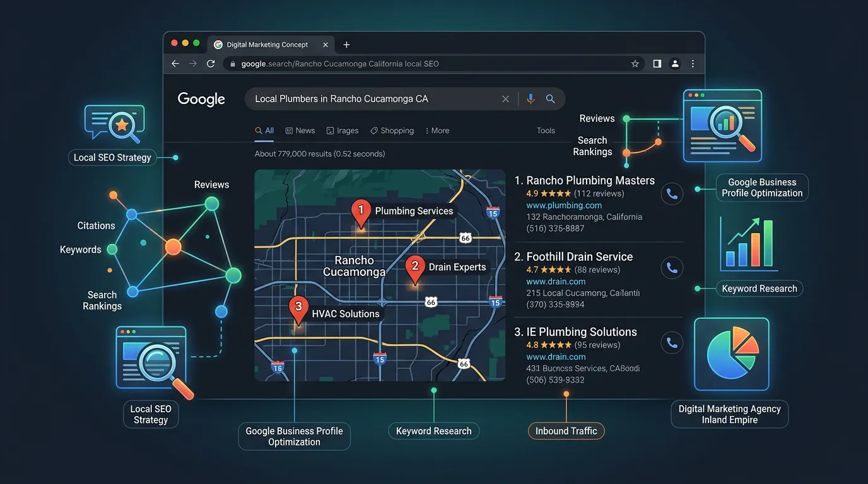Click the (88 reviews) rating text
Image resolution: width=868 pixels, height=484 pixels.
click(x=597, y=270)
